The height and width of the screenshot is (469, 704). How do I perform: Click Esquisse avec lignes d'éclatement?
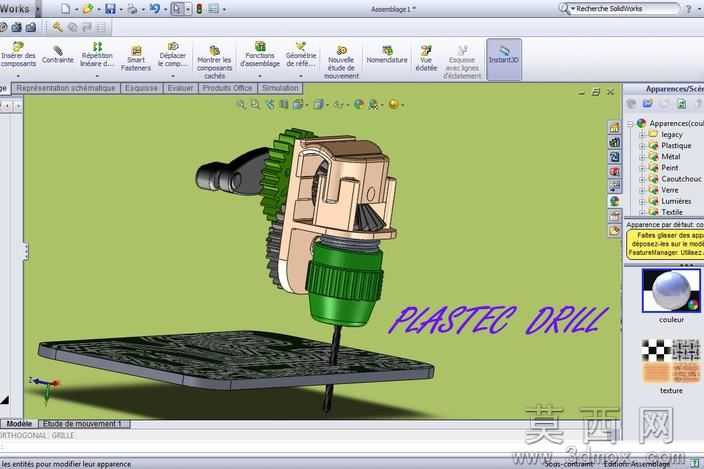[x=462, y=62]
